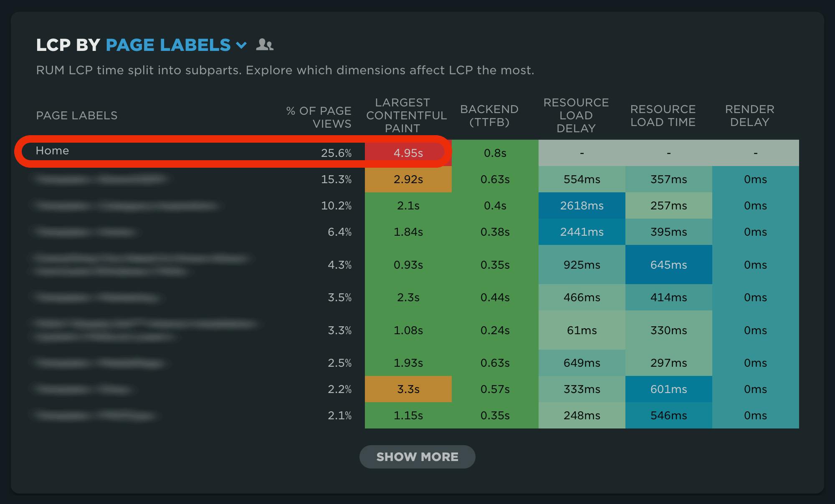
Task: Click the PAGE LABELS column header
Action: (77, 116)
